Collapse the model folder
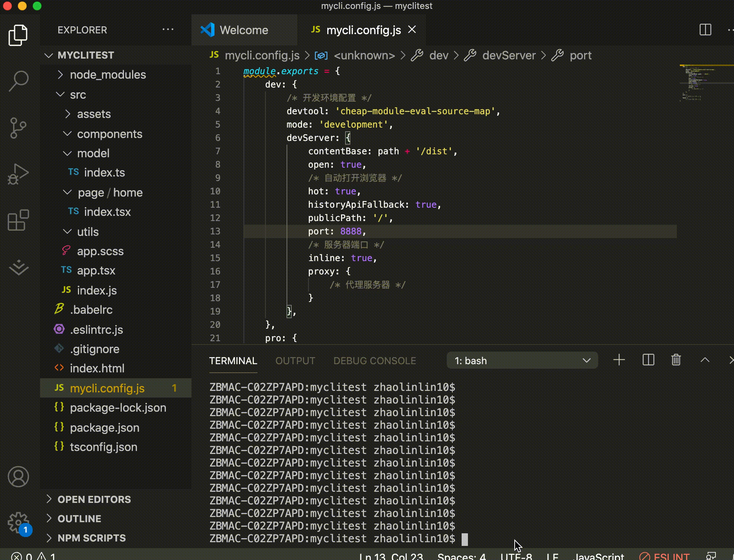 click(x=115, y=153)
